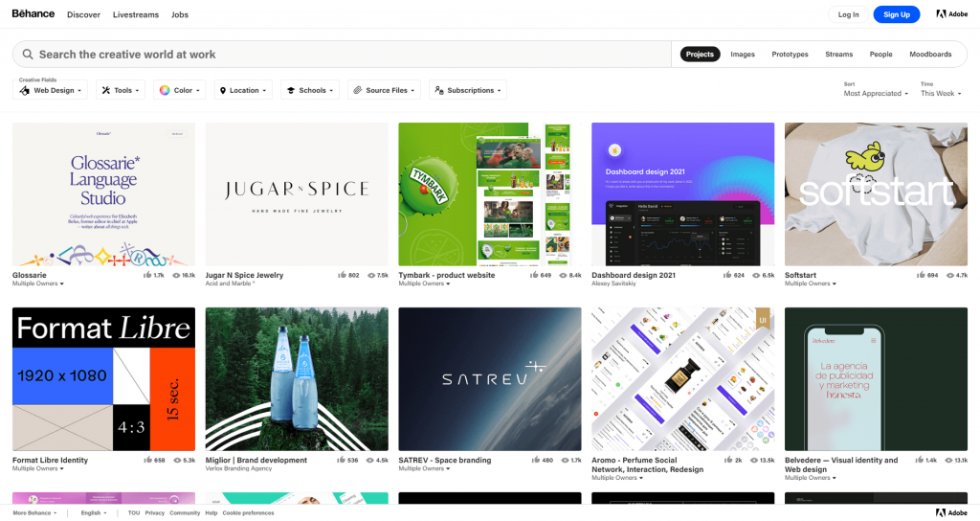The height and width of the screenshot is (521, 980).
Task: Click the Sign Up button
Action: coord(897,14)
